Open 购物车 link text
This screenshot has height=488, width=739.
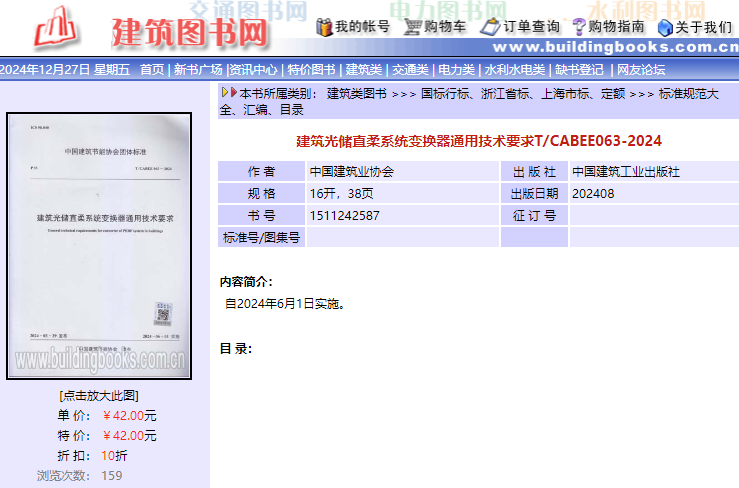tap(444, 27)
